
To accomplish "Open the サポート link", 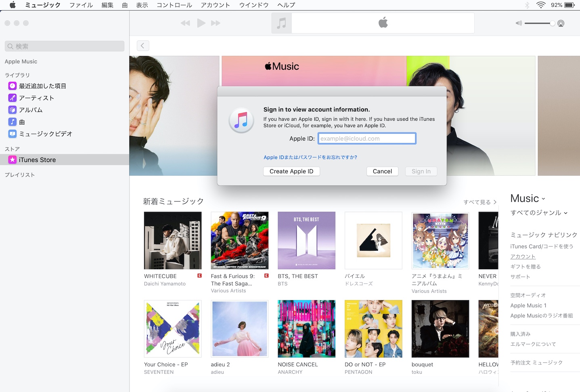I will point(520,277).
